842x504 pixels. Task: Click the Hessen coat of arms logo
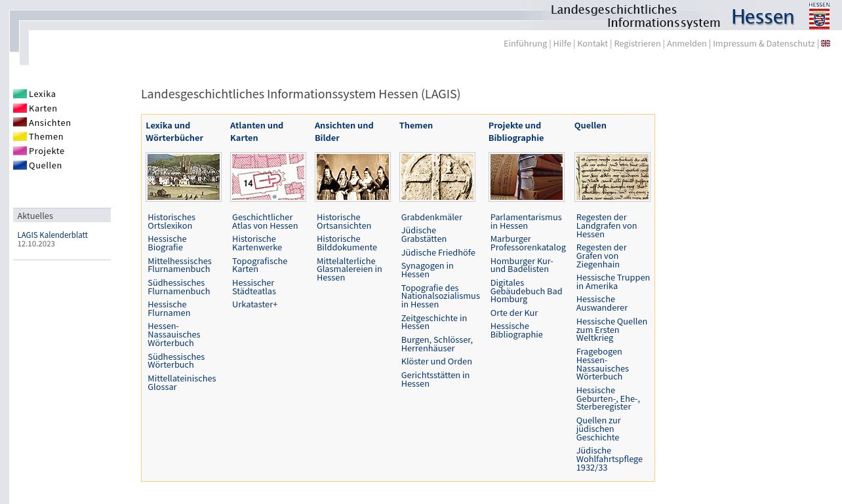tap(819, 16)
